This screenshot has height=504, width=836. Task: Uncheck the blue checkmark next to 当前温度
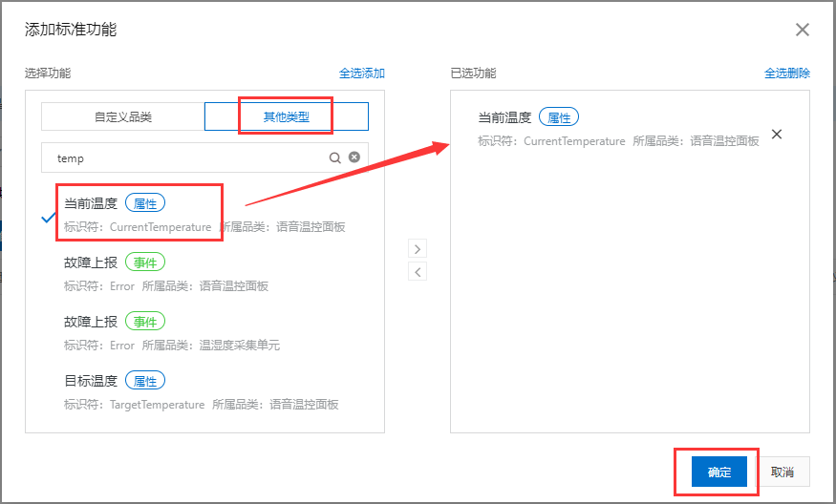50,217
